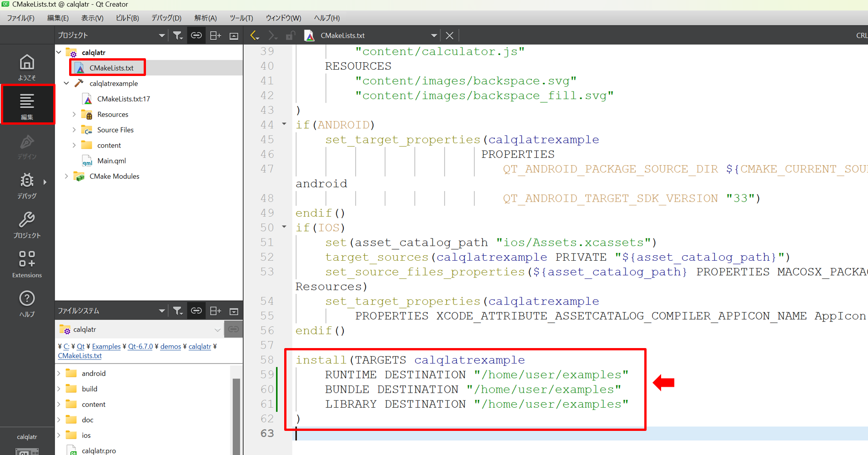Open the Extensions mode
The image size is (868, 455).
pos(27,264)
